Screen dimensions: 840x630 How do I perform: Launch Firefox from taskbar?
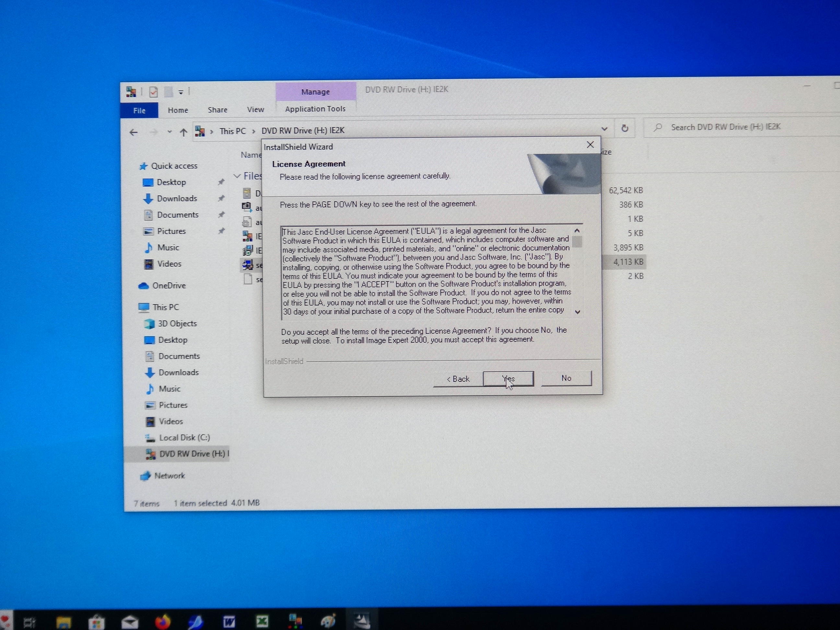click(x=163, y=622)
